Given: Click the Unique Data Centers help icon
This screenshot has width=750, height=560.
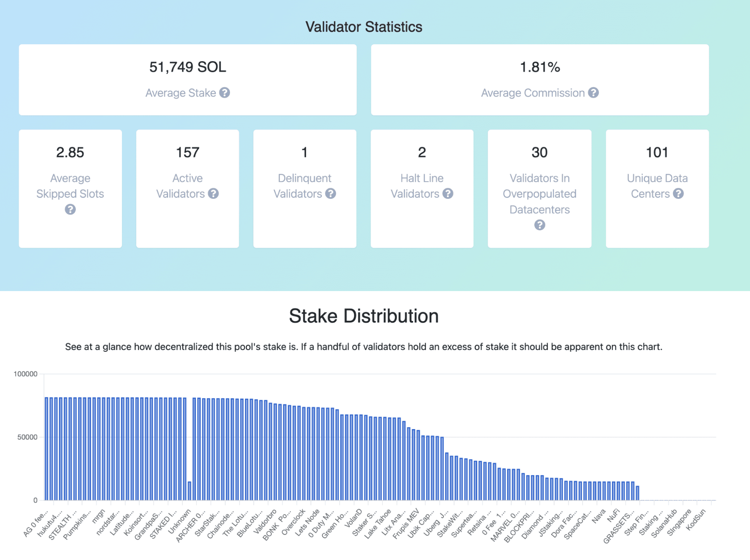Looking at the screenshot, I should pyautogui.click(x=678, y=194).
